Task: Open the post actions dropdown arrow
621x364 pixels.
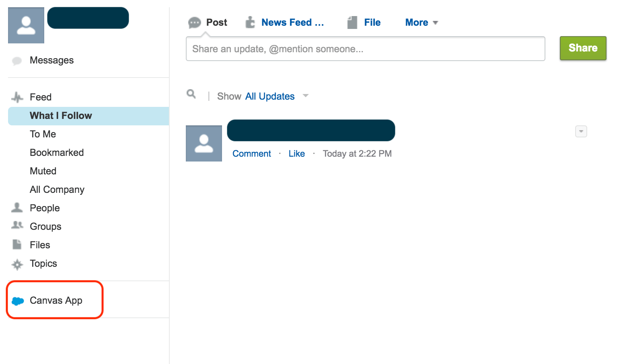Action: 581,131
